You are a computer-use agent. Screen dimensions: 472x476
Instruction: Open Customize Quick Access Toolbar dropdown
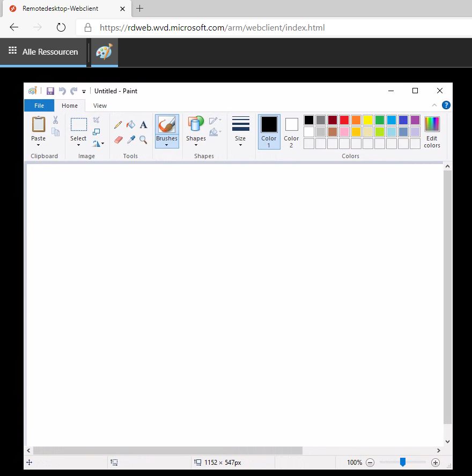click(84, 91)
